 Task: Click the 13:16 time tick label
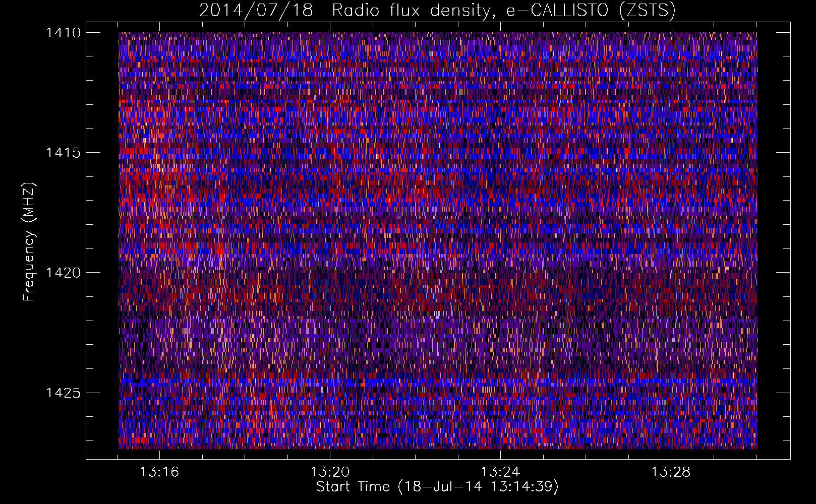pyautogui.click(x=159, y=472)
